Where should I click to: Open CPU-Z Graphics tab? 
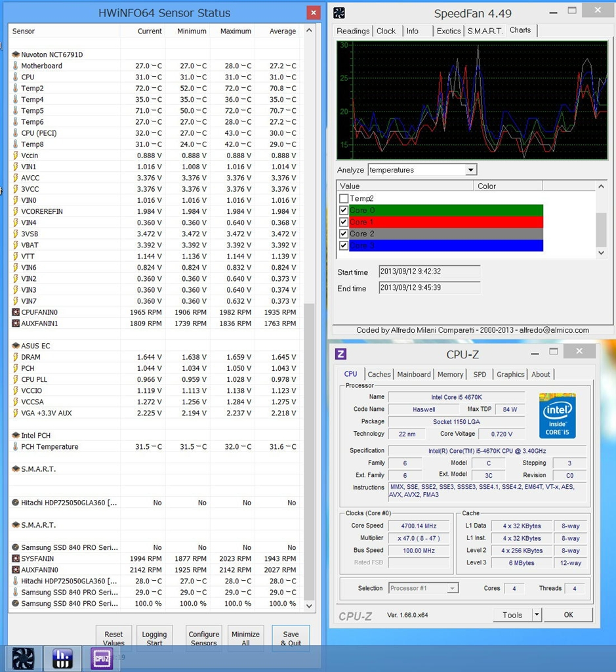(x=510, y=374)
